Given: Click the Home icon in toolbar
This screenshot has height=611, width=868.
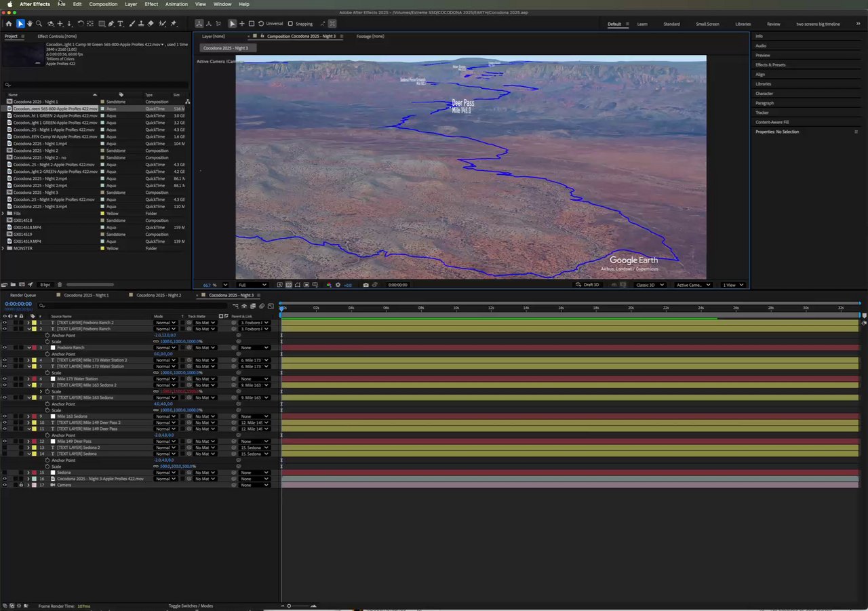Looking at the screenshot, I should (x=9, y=24).
